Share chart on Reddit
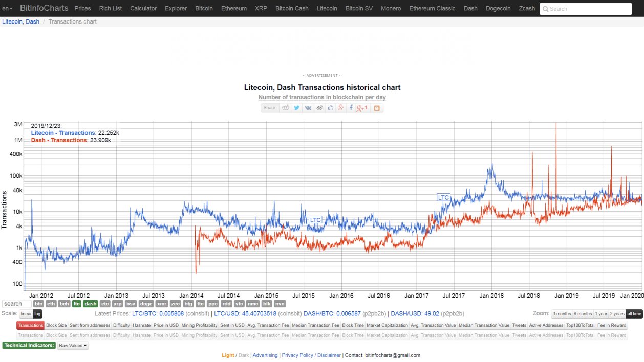Image resolution: width=644 pixels, height=362 pixels. 285,108
